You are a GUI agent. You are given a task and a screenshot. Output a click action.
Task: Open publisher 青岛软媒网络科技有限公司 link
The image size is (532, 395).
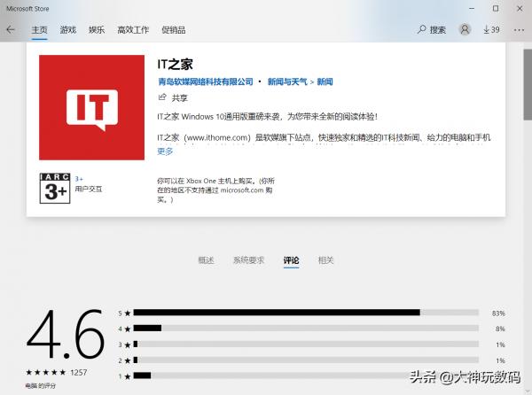206,81
